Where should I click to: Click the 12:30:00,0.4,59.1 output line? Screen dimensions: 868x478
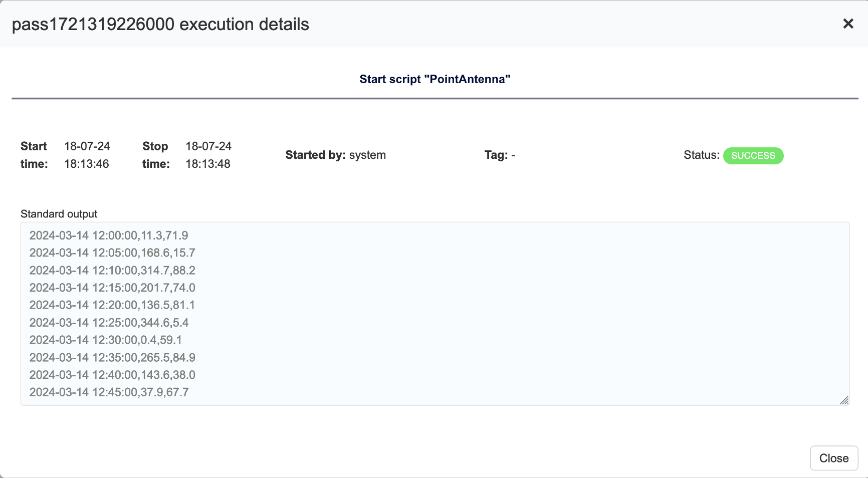click(x=106, y=340)
